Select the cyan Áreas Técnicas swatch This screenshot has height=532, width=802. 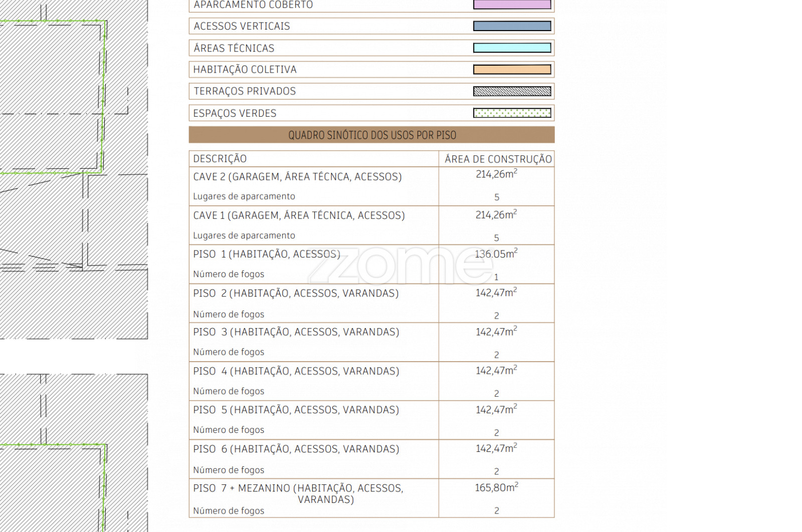point(512,48)
